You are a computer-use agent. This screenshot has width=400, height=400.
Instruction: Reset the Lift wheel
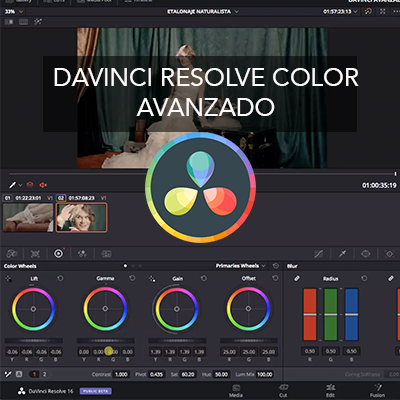(x=60, y=278)
